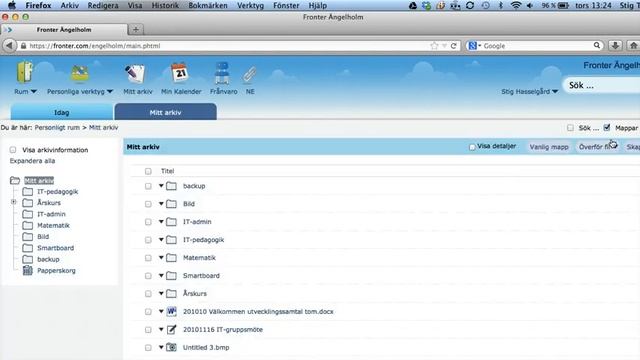Click the Titel column header

click(x=167, y=171)
